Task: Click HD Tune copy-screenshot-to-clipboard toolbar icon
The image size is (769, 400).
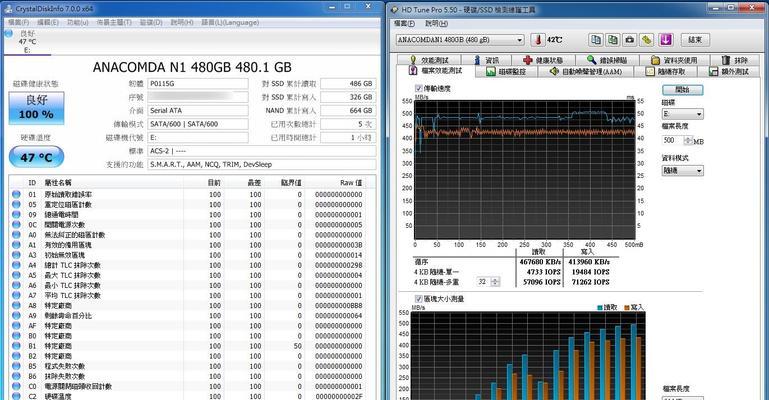Action: (613, 40)
